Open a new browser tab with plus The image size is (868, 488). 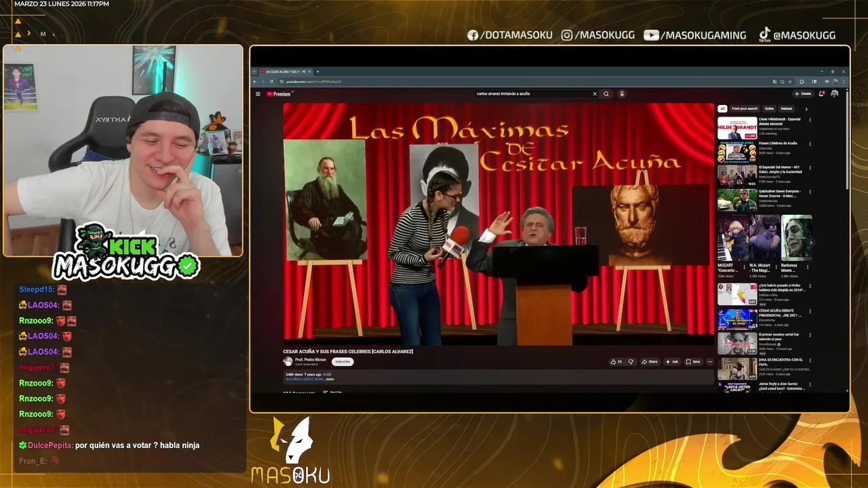[x=317, y=72]
